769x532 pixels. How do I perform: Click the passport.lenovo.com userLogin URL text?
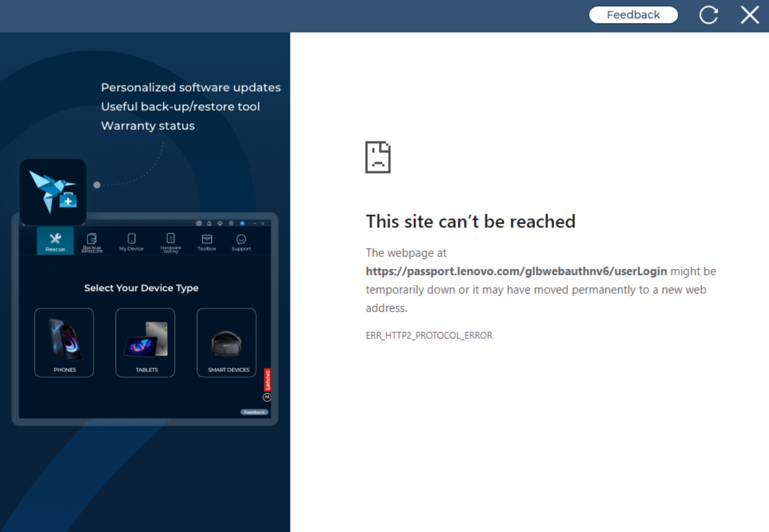[x=516, y=271]
